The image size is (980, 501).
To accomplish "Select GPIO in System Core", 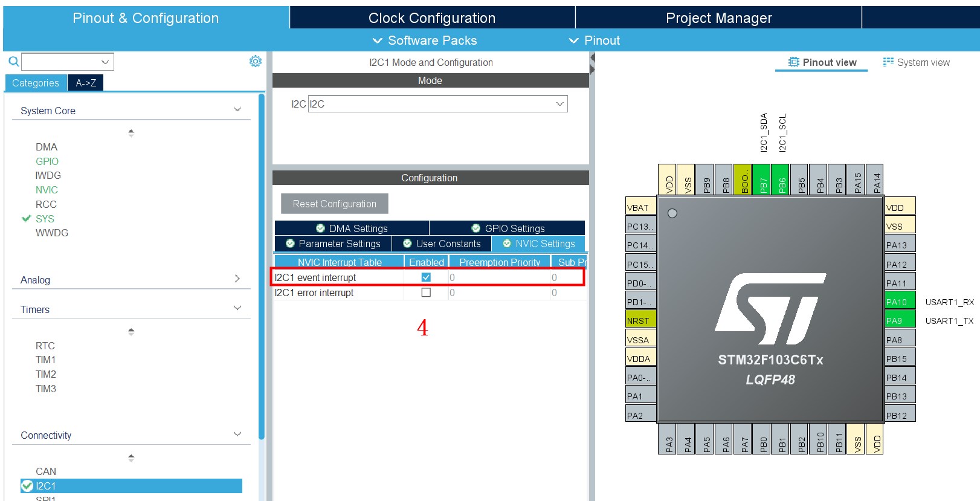I will [47, 161].
